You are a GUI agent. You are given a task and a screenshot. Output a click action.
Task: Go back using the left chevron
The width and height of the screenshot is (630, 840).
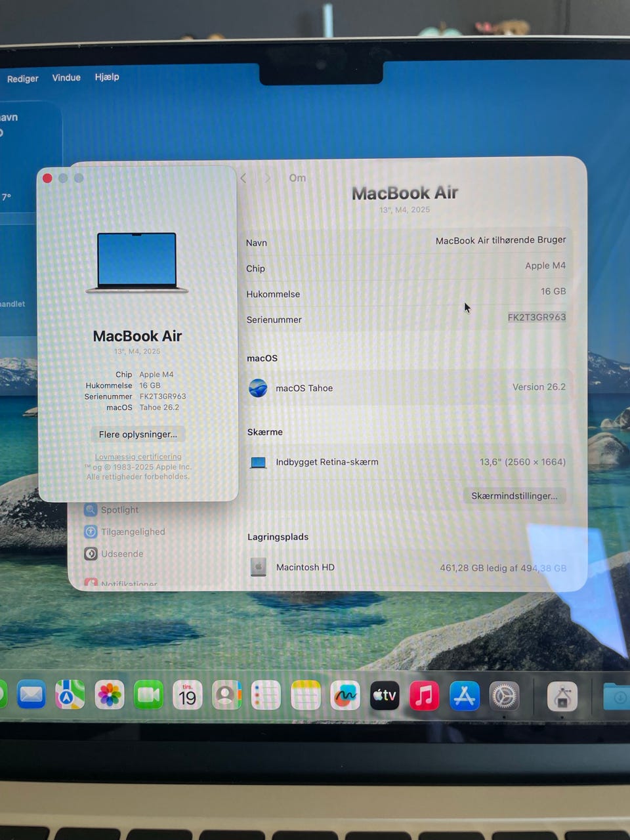click(x=243, y=178)
